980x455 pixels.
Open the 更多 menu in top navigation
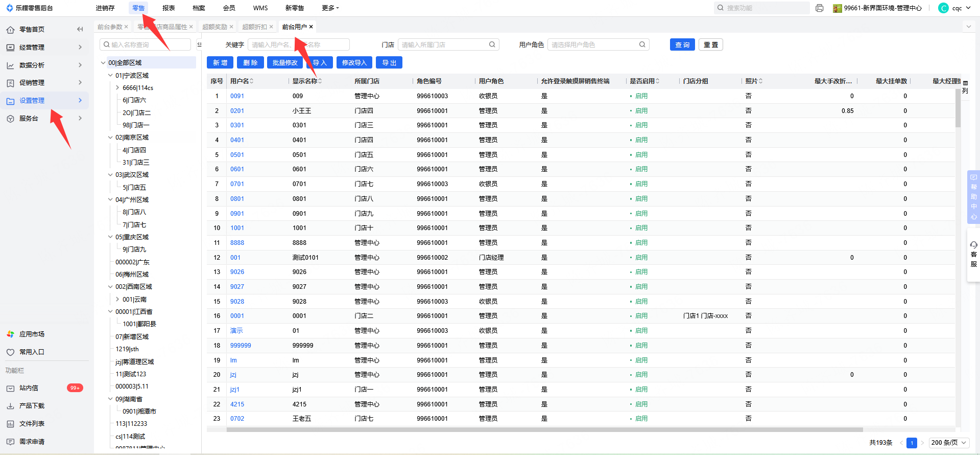coord(330,8)
